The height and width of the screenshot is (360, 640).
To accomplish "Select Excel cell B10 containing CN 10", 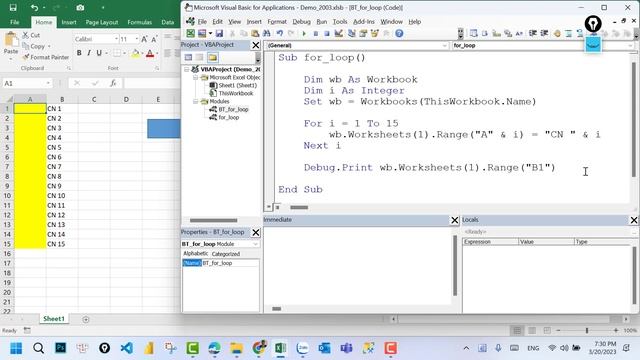I will click(62, 196).
